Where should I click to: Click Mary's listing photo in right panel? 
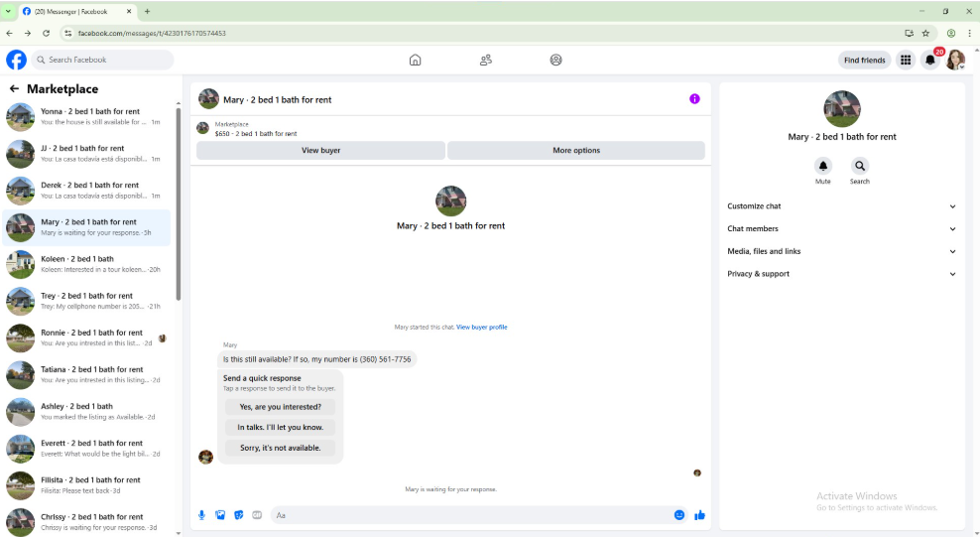(x=842, y=109)
